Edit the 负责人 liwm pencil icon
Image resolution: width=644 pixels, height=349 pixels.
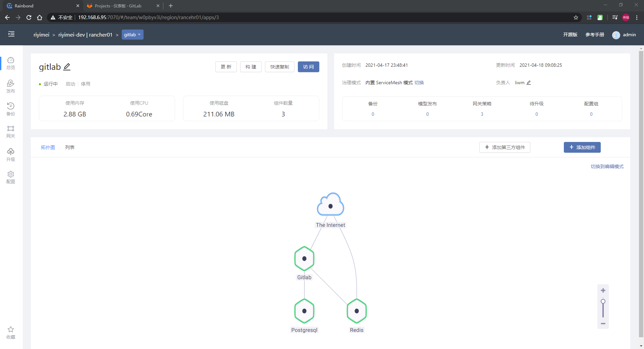[x=529, y=83]
